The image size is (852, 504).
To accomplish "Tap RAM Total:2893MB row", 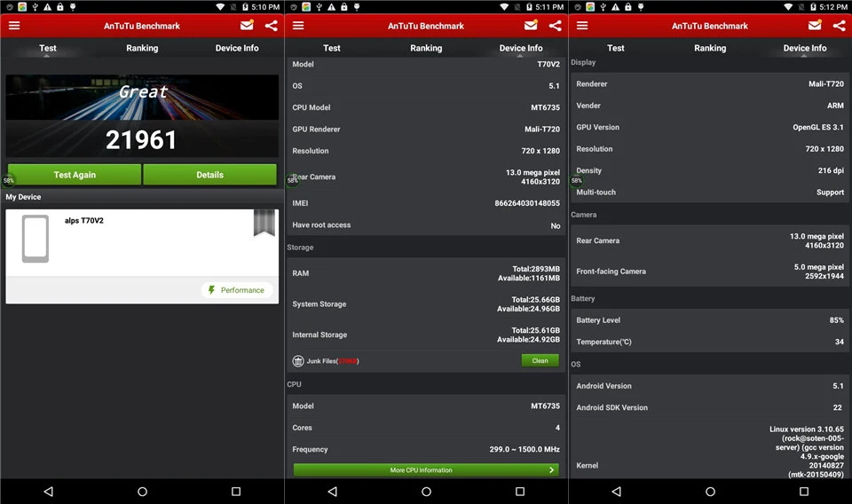I will coord(426,273).
